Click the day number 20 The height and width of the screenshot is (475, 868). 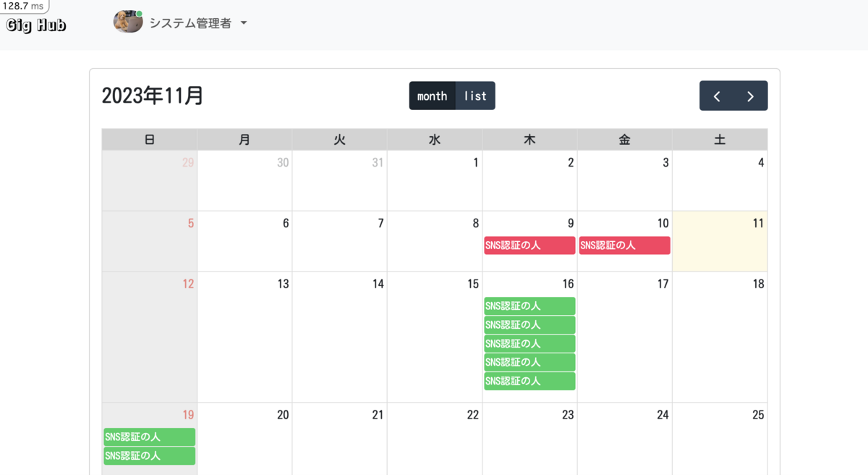click(283, 415)
